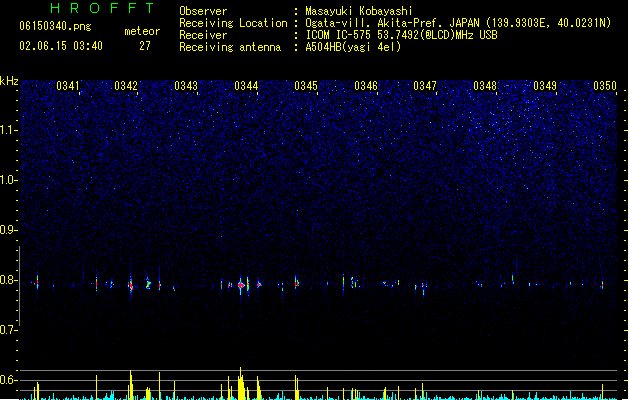Click the strong red meteor echo below 0344
The height and width of the screenshot is (400, 629).
coord(241,285)
